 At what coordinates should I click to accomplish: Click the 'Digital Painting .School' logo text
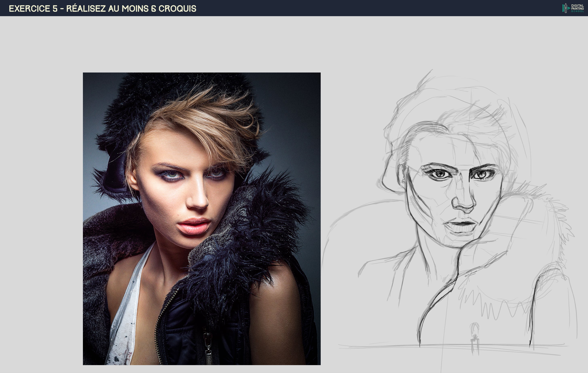pos(577,8)
